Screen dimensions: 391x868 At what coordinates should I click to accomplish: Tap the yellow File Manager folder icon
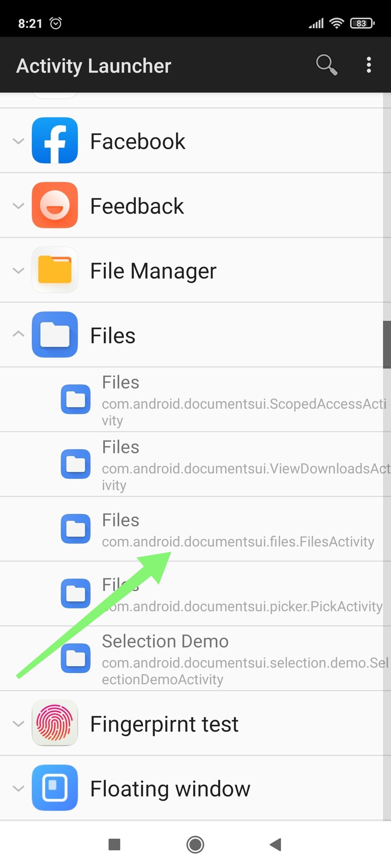(55, 270)
